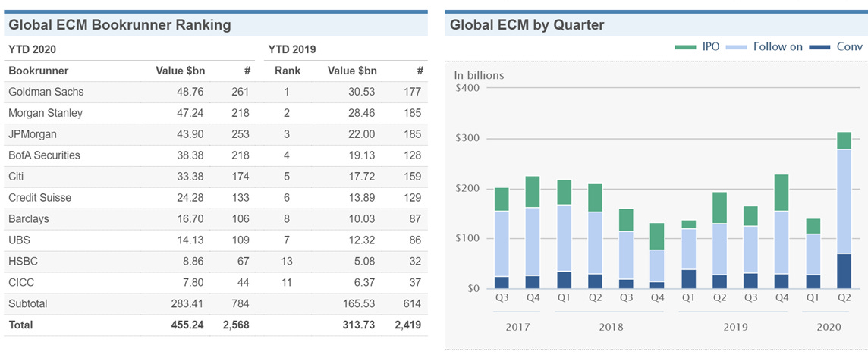Click Goldman Sachs deal count 261

(241, 92)
